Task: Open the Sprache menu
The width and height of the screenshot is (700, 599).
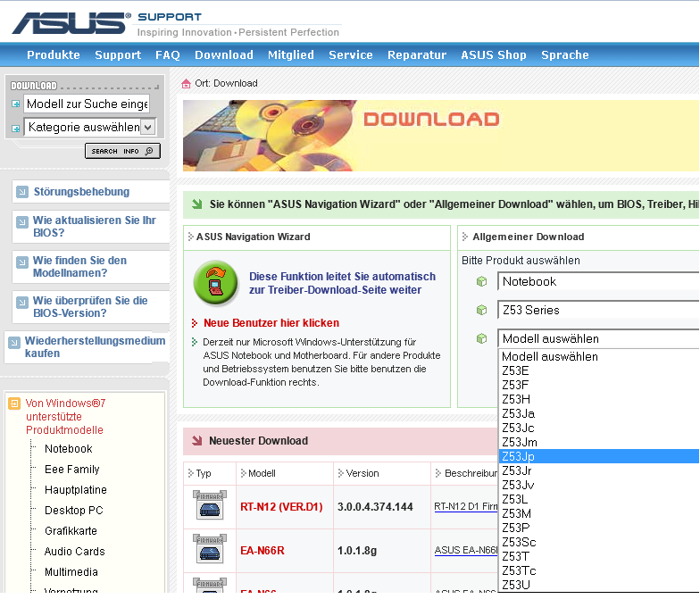Action: point(564,55)
